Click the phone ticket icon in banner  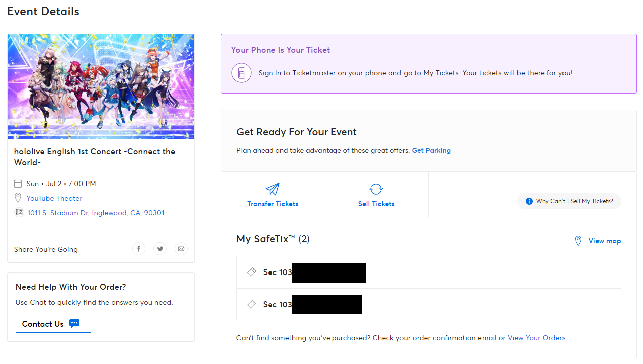(242, 73)
